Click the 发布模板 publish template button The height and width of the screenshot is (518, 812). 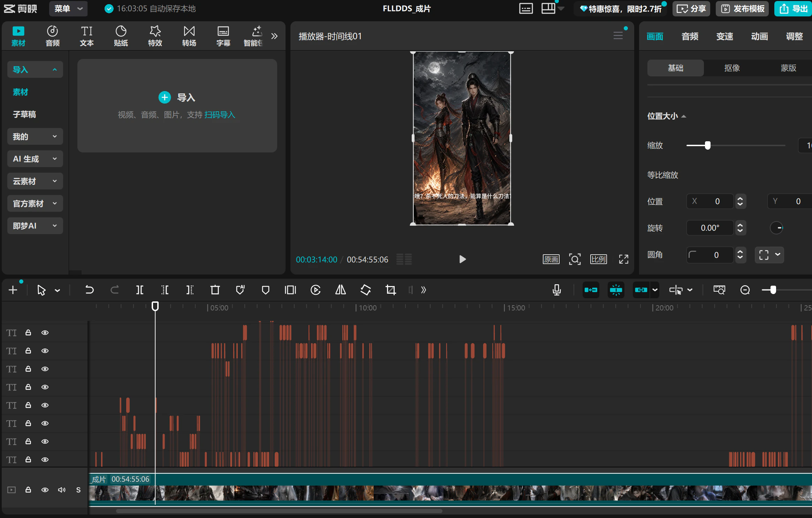(743, 9)
